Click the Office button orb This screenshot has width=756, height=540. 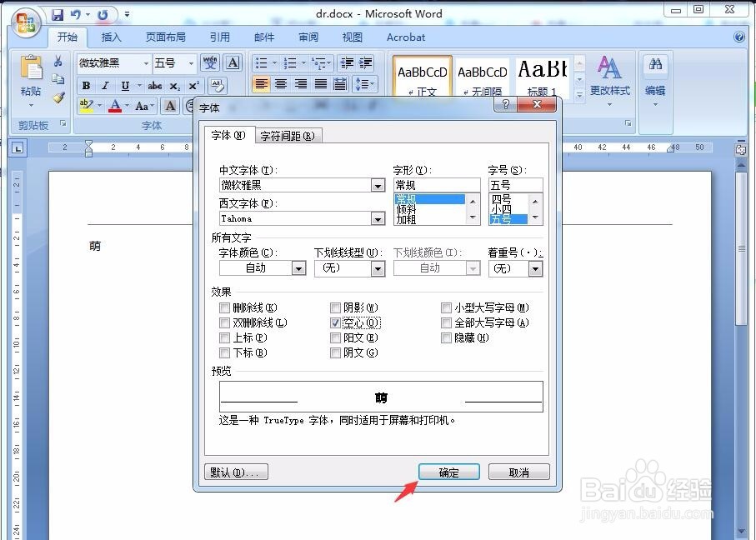pos(26,22)
